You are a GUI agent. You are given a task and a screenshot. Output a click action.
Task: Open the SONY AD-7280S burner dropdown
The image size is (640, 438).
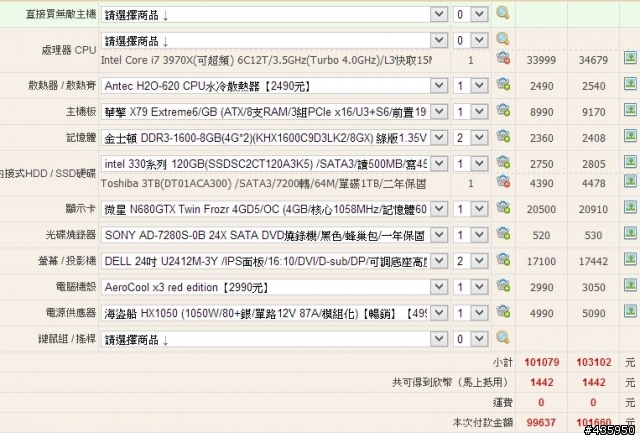point(274,235)
